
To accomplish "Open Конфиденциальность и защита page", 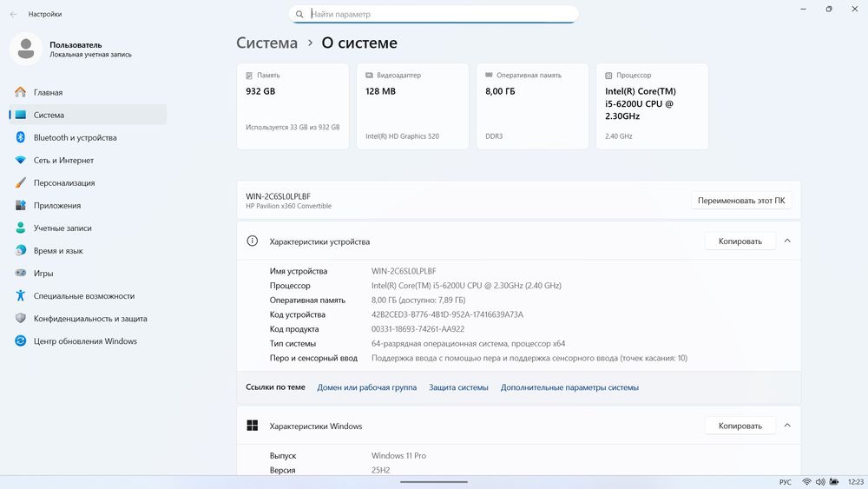I will (x=88, y=319).
